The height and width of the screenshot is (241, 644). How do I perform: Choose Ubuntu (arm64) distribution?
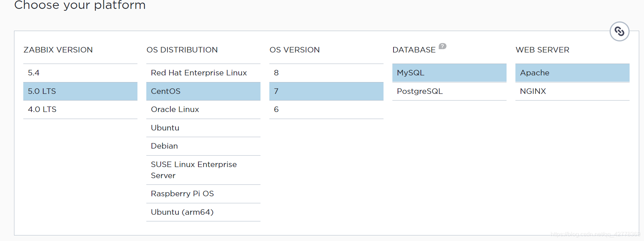(203, 212)
